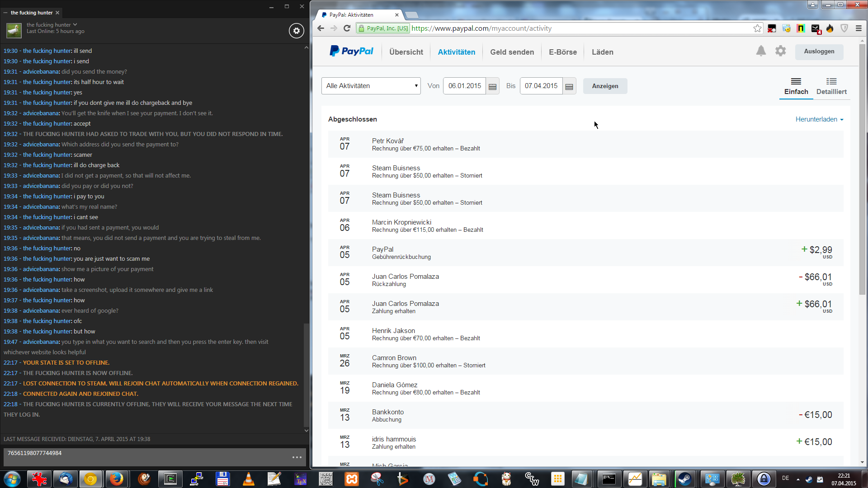
Task: Expand the Alle Aktivitäten dropdown
Action: point(371,86)
